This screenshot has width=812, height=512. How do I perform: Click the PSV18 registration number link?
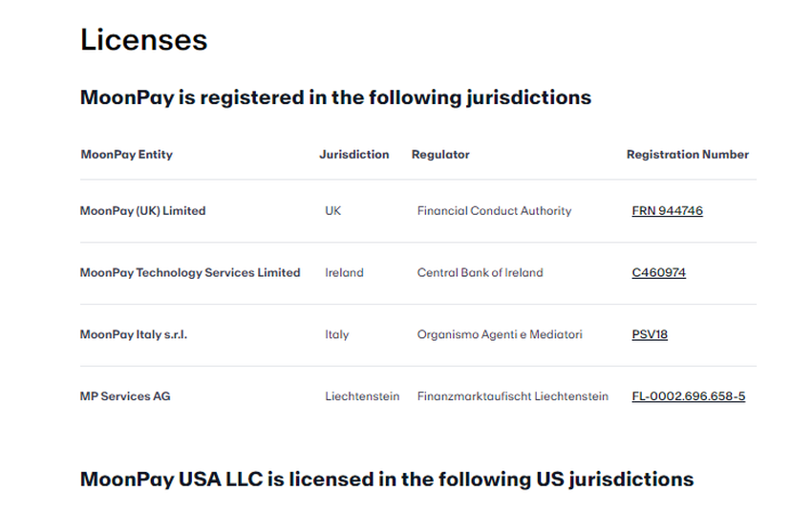tap(650, 335)
